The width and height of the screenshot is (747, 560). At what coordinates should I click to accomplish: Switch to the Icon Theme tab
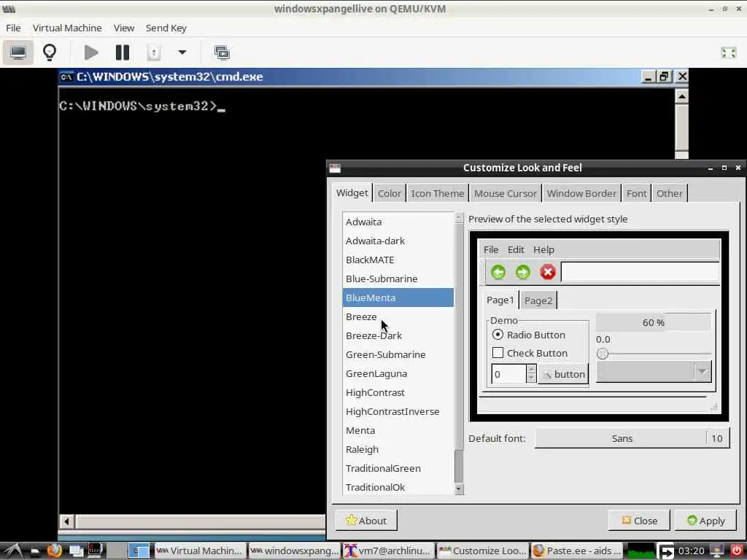[x=438, y=193]
